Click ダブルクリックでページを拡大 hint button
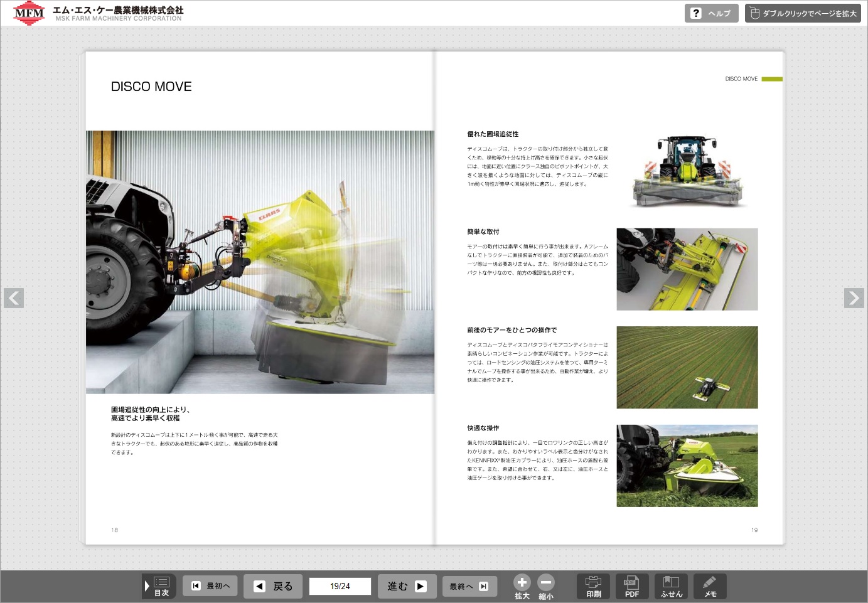The height and width of the screenshot is (603, 868). point(803,13)
